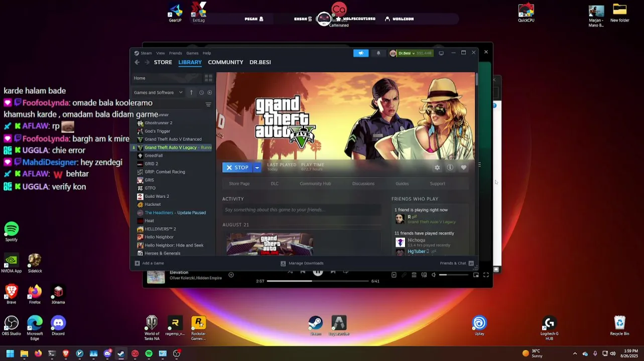
Task: Seek on Spotify song progress bar
Action: [318, 281]
